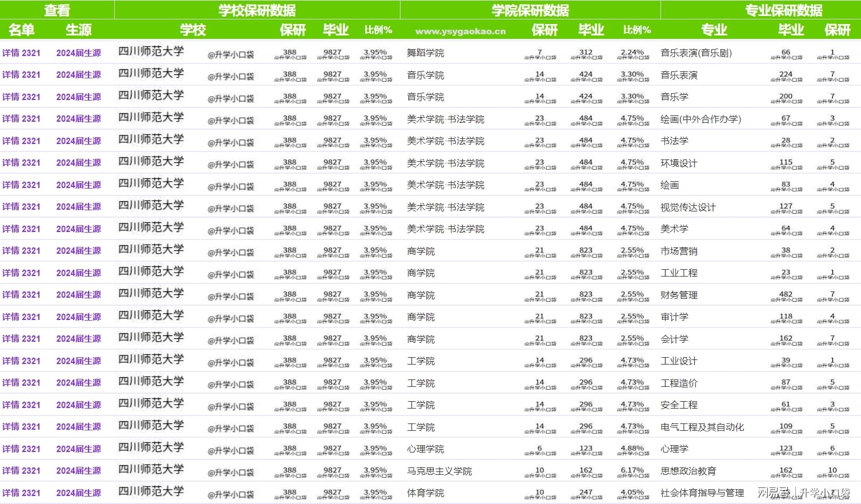Screen dimensions: 861x504
Task: Select the 心理学院 college cell
Action: [426, 449]
